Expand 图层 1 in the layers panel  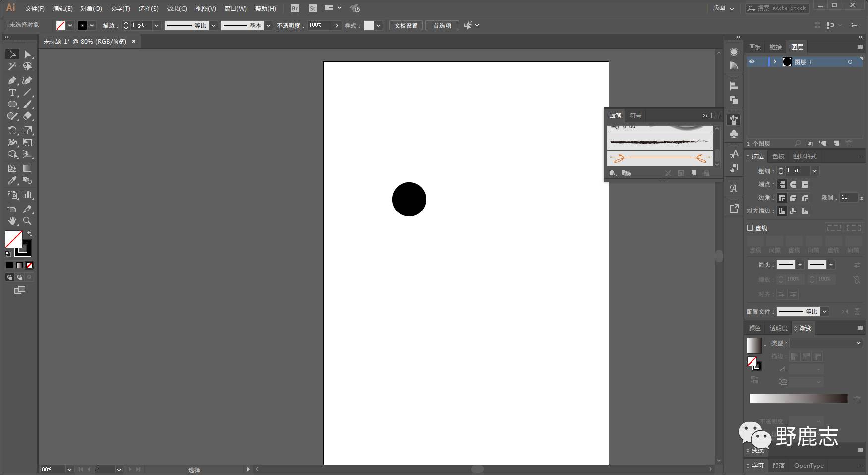(775, 62)
